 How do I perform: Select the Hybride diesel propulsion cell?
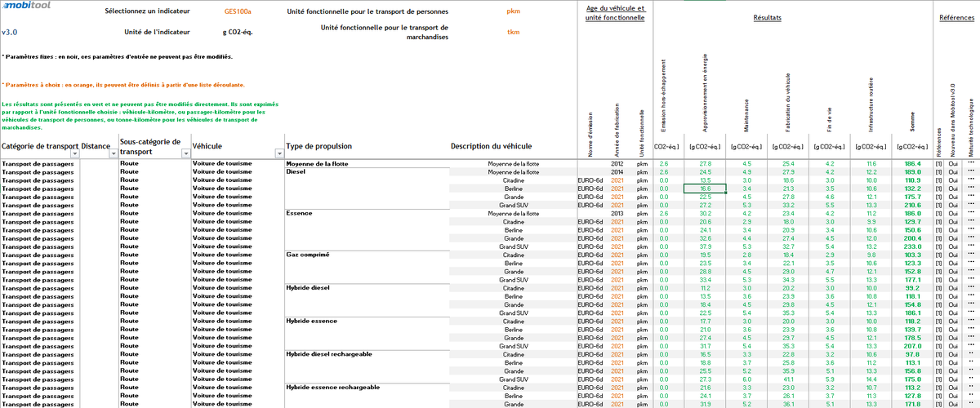point(307,287)
